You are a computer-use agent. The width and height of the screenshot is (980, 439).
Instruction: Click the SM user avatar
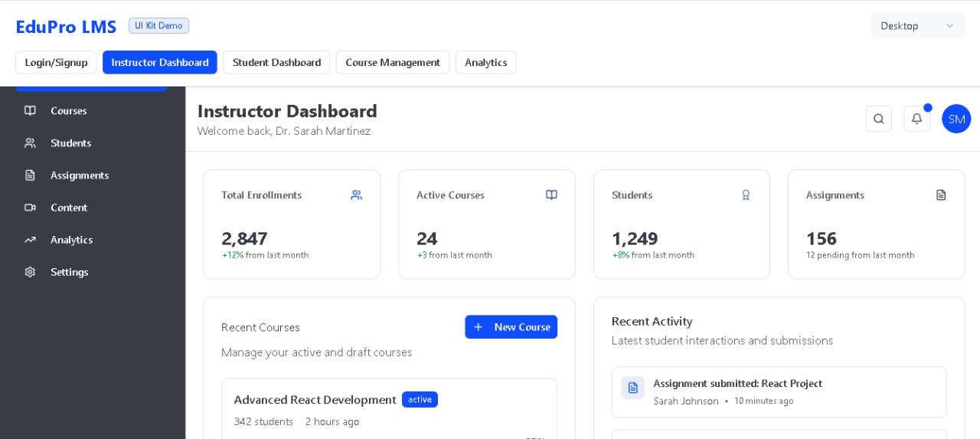tap(956, 119)
